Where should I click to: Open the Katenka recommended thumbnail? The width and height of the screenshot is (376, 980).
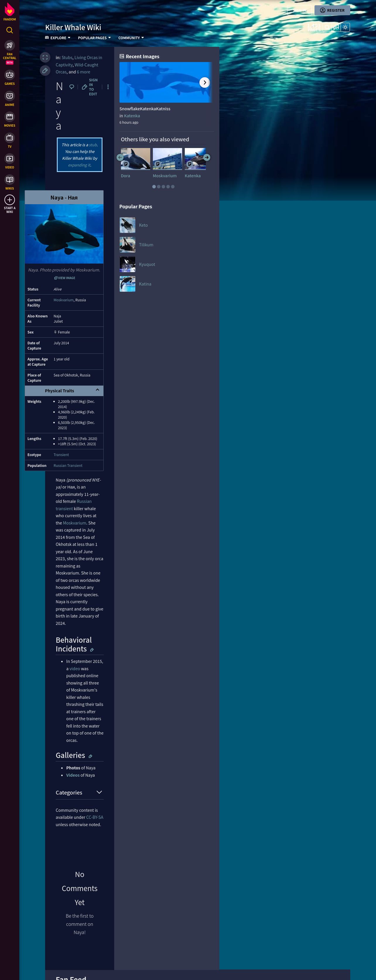[x=195, y=159]
